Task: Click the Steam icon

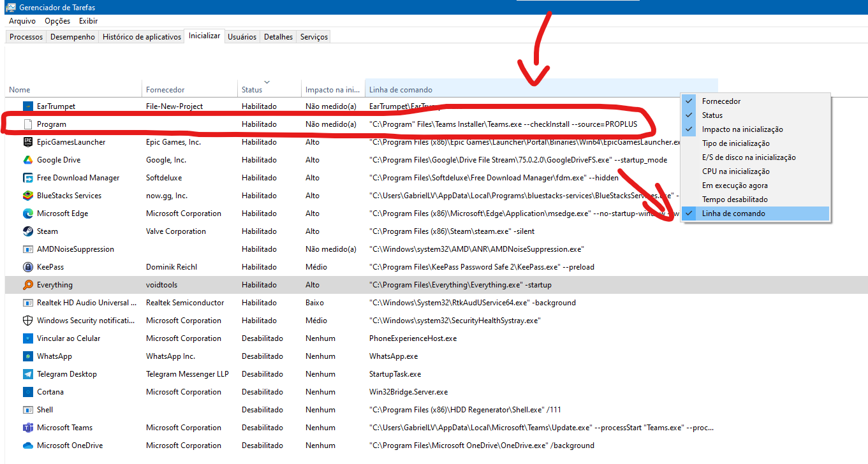Action: 27,231
